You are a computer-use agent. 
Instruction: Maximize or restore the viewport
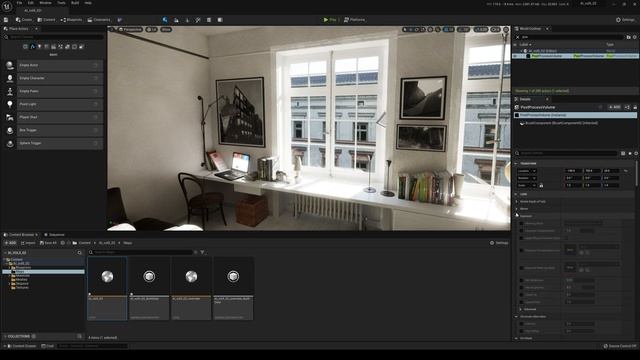[506, 29]
